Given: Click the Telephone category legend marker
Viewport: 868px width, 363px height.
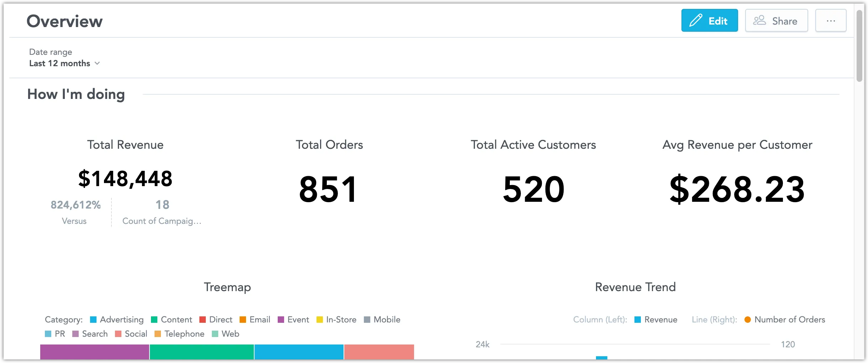Looking at the screenshot, I should pyautogui.click(x=157, y=334).
